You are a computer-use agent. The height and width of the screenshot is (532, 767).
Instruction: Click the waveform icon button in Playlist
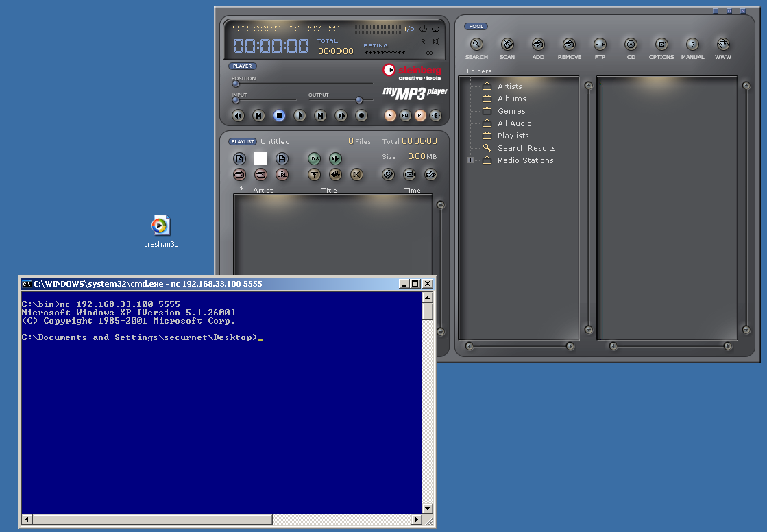click(x=335, y=174)
